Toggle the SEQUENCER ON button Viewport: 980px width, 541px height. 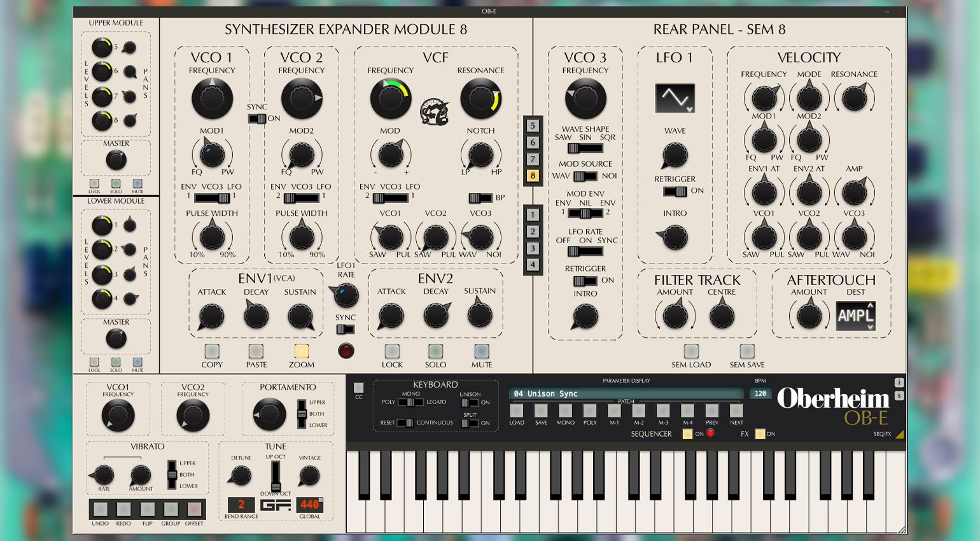[687, 434]
